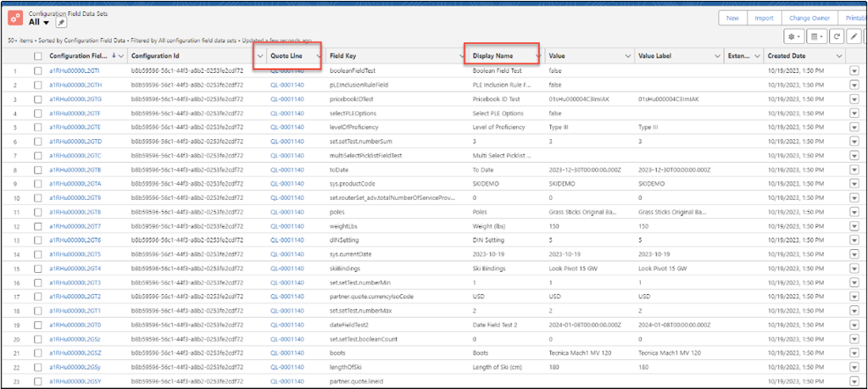Open QL-0001140 link in toDate row

tap(287, 169)
